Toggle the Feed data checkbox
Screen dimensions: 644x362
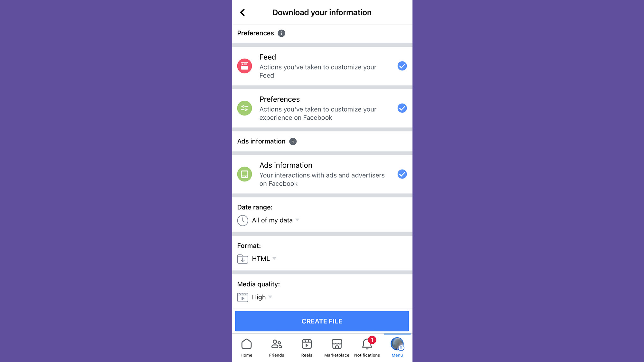(402, 66)
